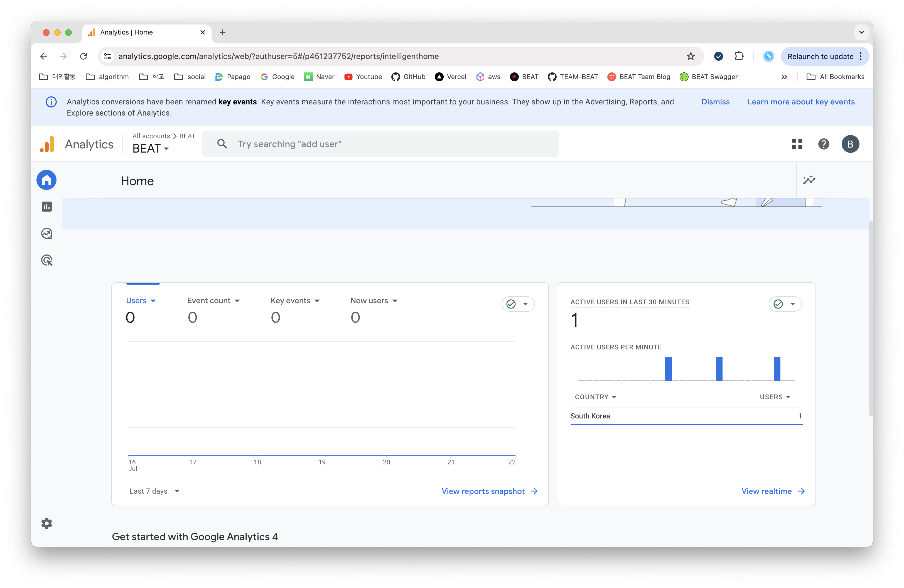The width and height of the screenshot is (904, 588).
Task: Open the Last 7 days dropdown
Action: pyautogui.click(x=154, y=491)
